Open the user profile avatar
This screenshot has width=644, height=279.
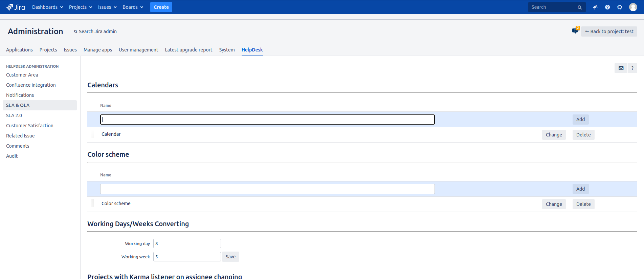[x=633, y=7]
